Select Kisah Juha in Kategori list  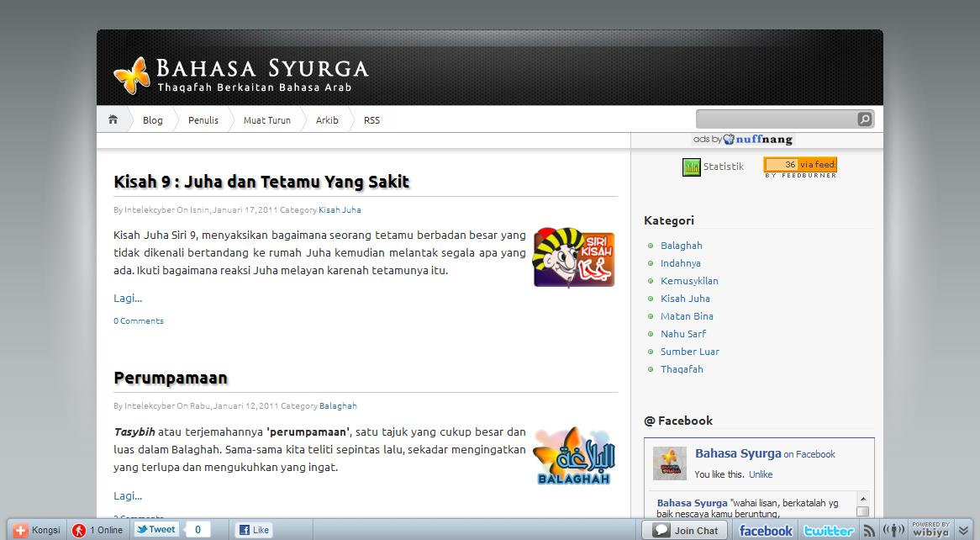coord(685,299)
